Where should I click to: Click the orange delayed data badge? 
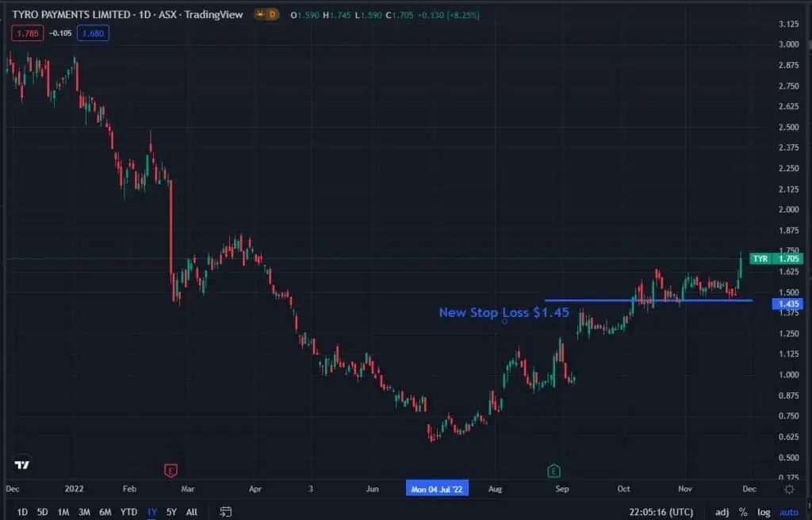pos(265,15)
